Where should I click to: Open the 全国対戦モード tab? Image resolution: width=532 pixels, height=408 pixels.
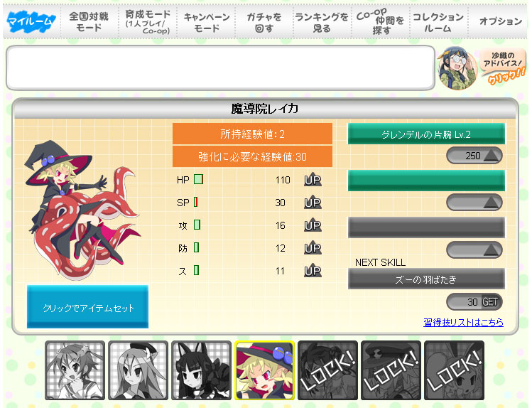89,22
